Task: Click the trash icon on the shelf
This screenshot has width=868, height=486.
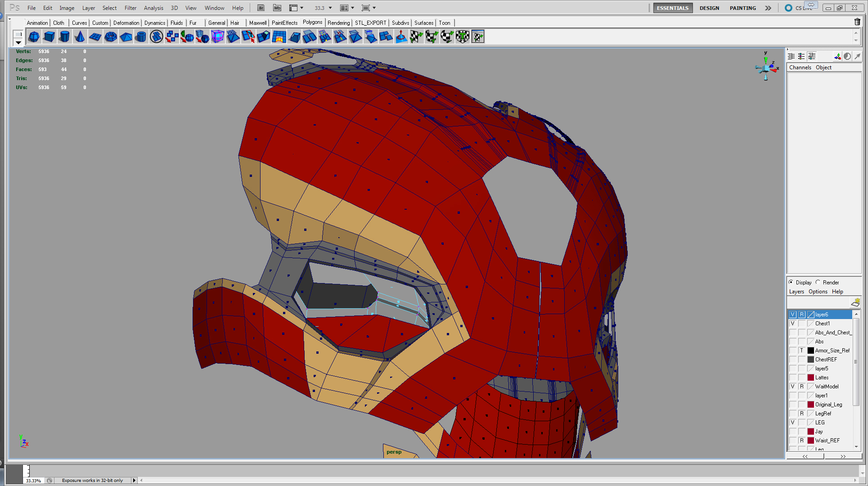Action: (857, 22)
